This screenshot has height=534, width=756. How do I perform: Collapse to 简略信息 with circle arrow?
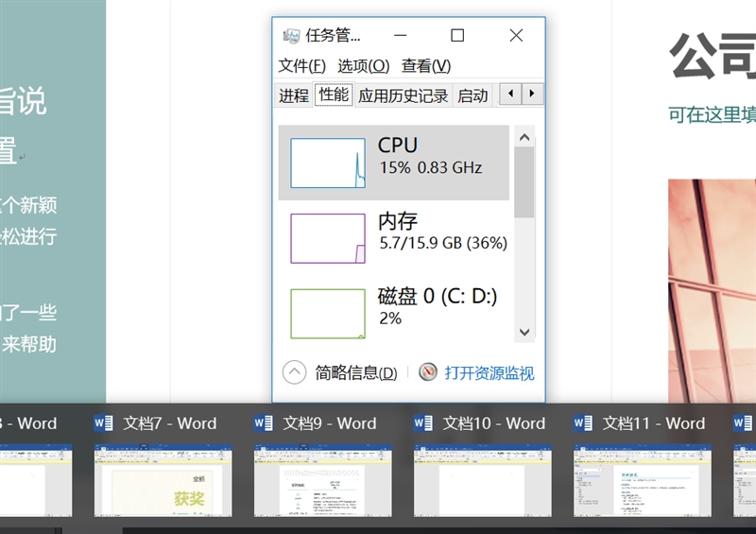[294, 372]
